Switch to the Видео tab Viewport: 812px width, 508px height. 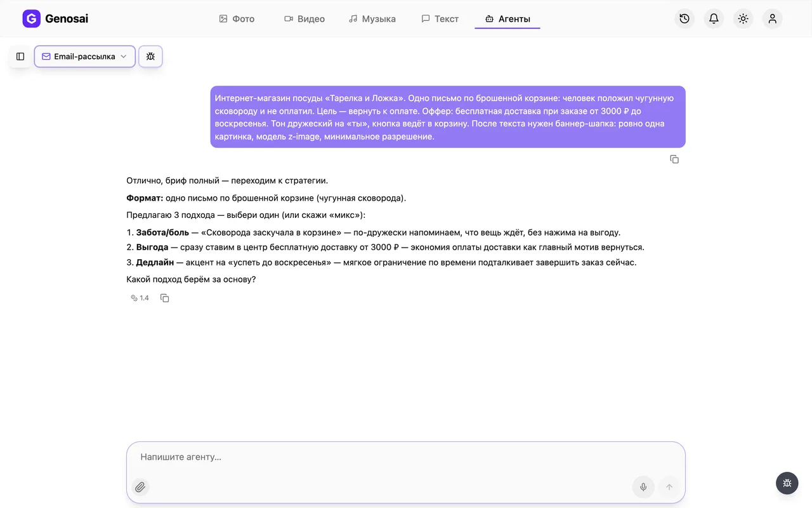(x=304, y=19)
